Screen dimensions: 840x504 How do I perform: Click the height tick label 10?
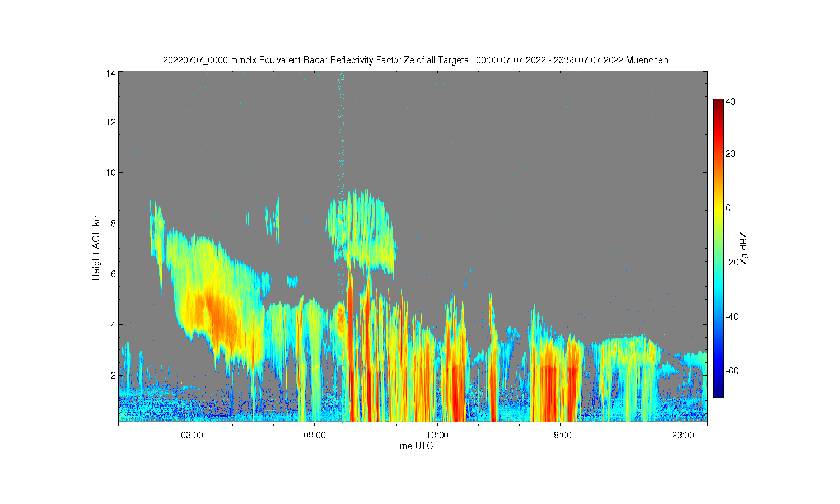point(111,172)
